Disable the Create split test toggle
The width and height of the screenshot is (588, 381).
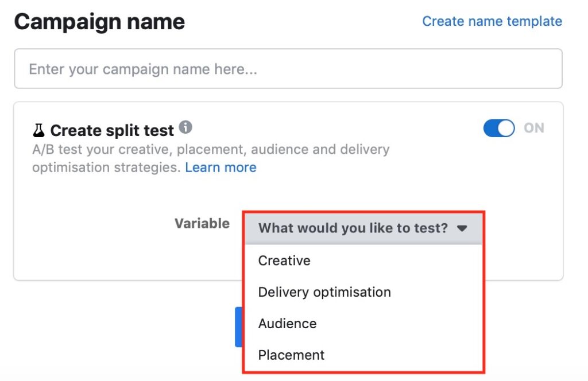pos(498,128)
